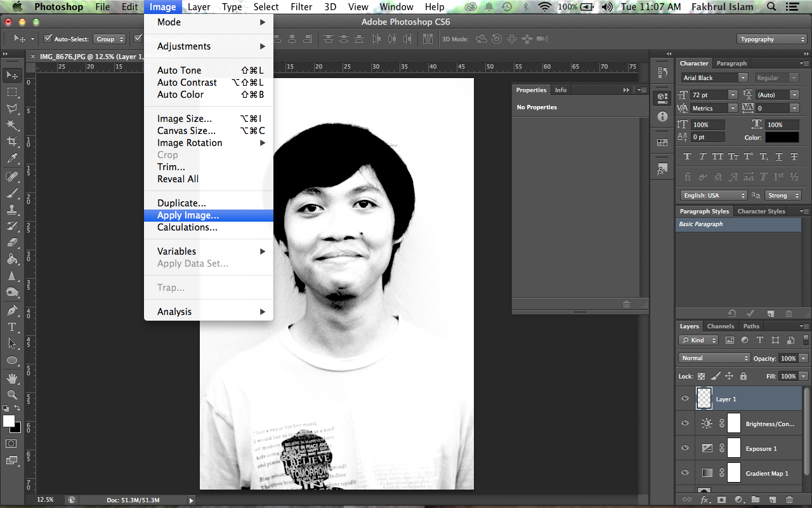Select the Ellipse shape tool
812x508 pixels.
(x=12, y=360)
